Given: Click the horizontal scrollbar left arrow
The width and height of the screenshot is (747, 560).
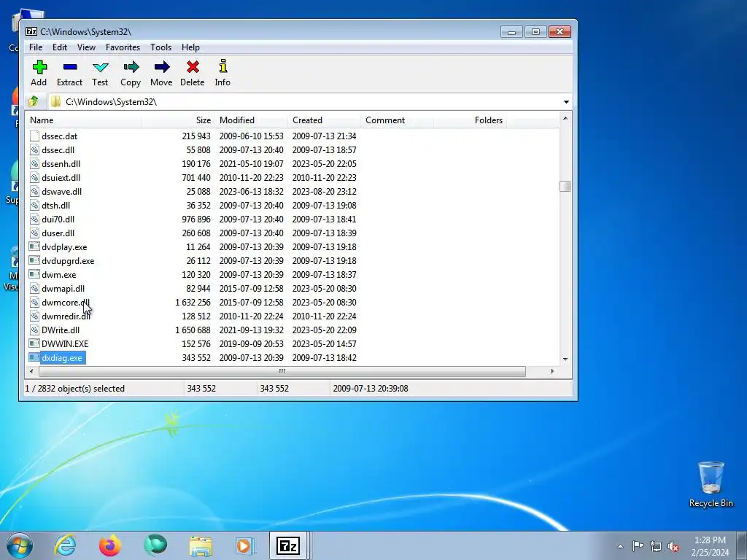Looking at the screenshot, I should tap(31, 371).
